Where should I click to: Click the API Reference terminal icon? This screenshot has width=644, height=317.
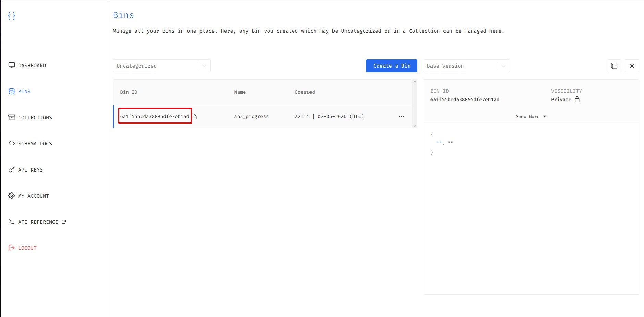pyautogui.click(x=12, y=222)
